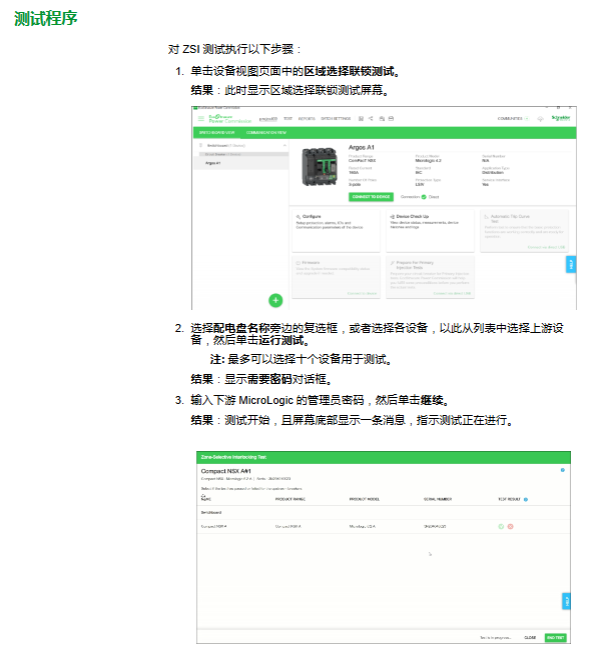Click the share icon in top toolbar

coord(370,119)
